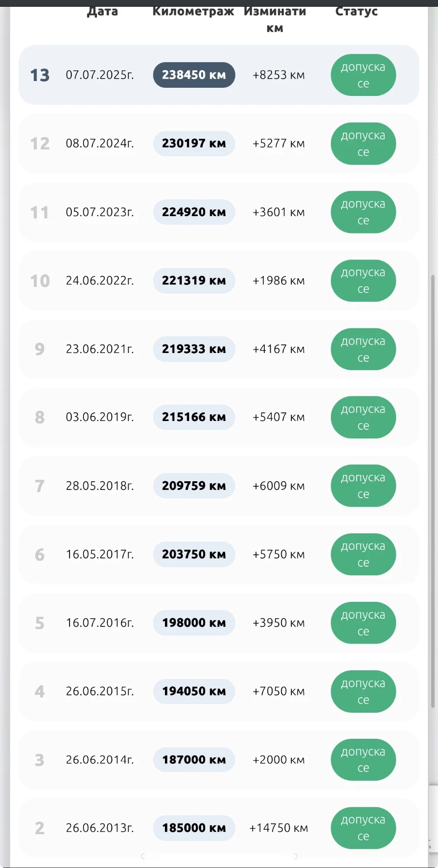Click the vertical scrollbar thumb on the right
This screenshot has width=438, height=868.
[433, 491]
